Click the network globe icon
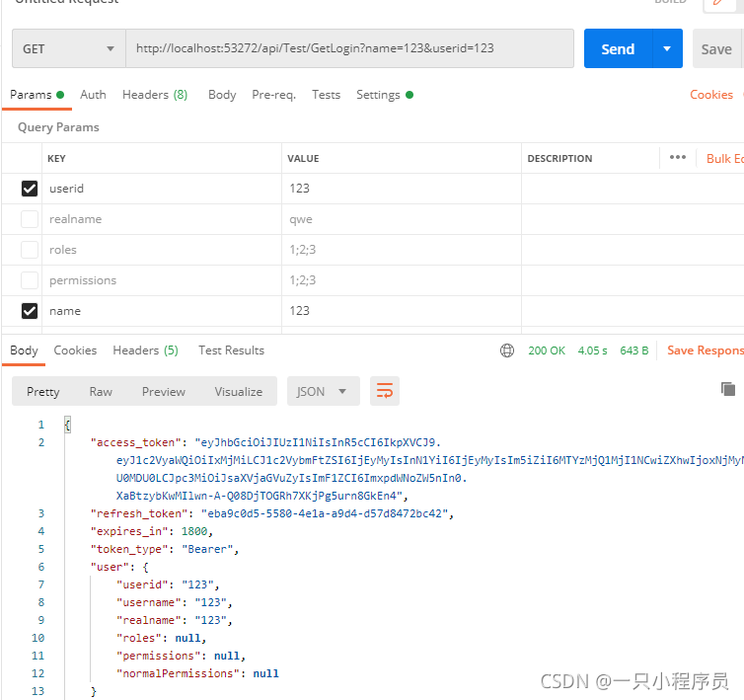744x700 pixels. tap(507, 350)
